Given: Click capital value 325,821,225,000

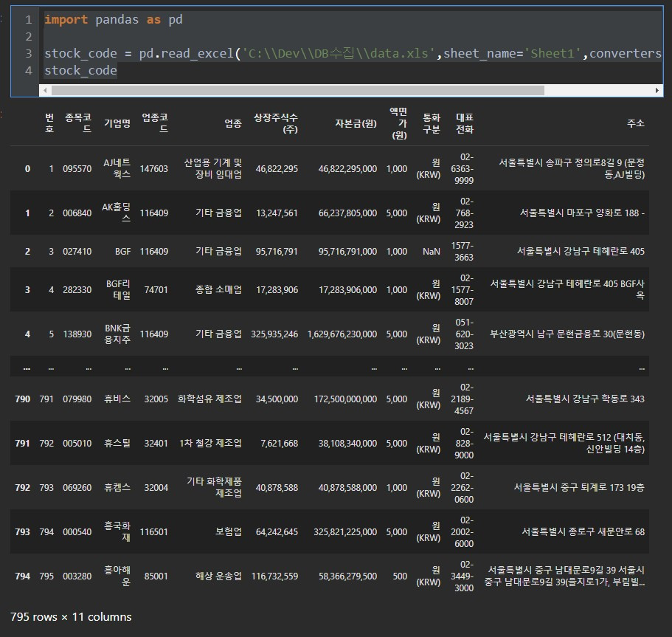Looking at the screenshot, I should 345,532.
